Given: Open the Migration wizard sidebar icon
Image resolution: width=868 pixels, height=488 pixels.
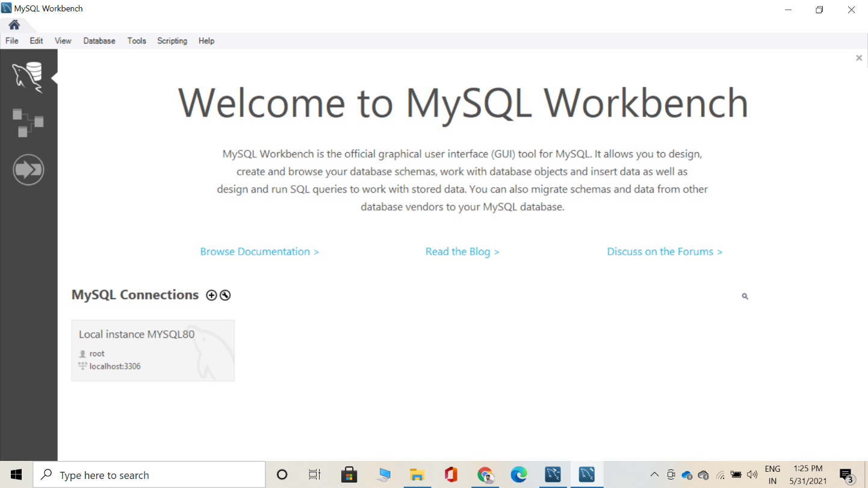Looking at the screenshot, I should click(x=28, y=170).
